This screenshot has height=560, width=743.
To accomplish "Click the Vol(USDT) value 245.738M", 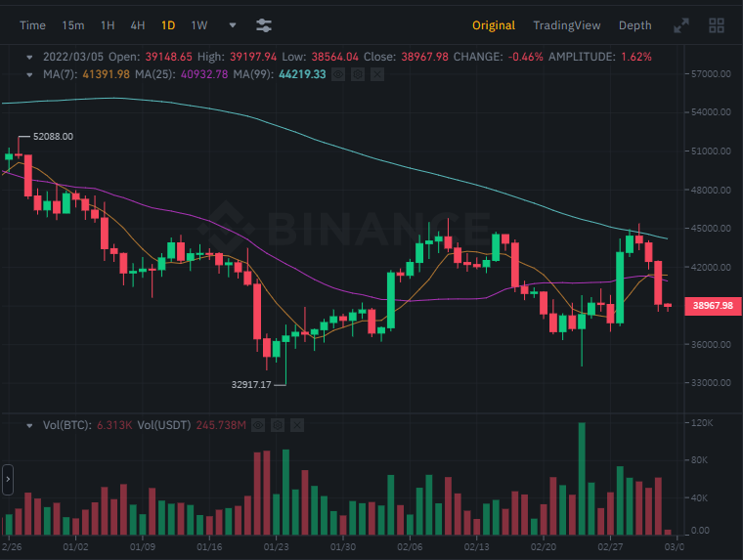I will (x=221, y=425).
